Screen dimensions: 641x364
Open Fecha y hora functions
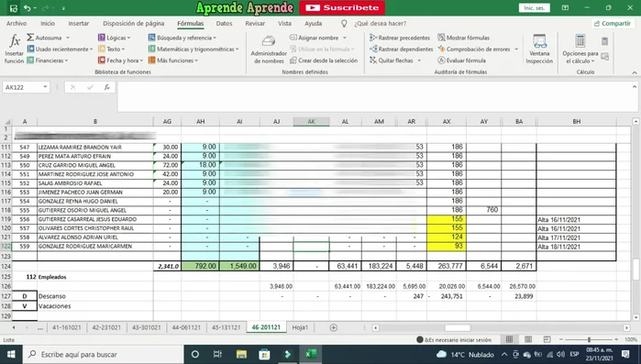point(120,61)
